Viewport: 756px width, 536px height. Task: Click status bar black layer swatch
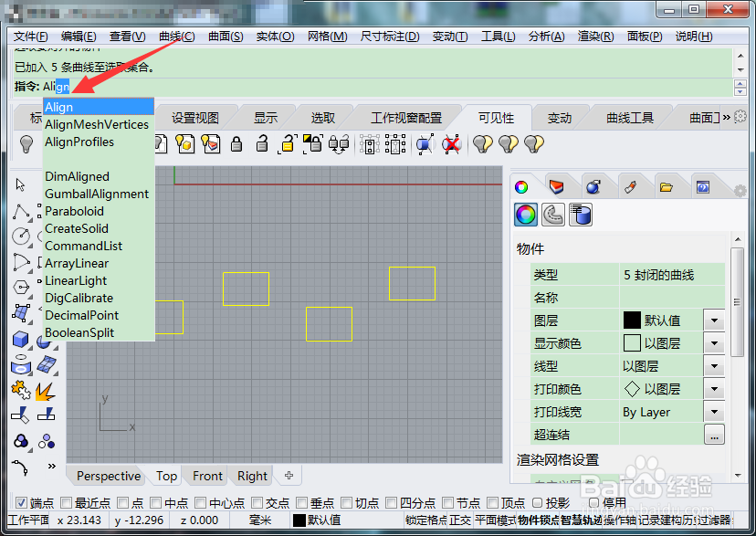click(x=299, y=520)
